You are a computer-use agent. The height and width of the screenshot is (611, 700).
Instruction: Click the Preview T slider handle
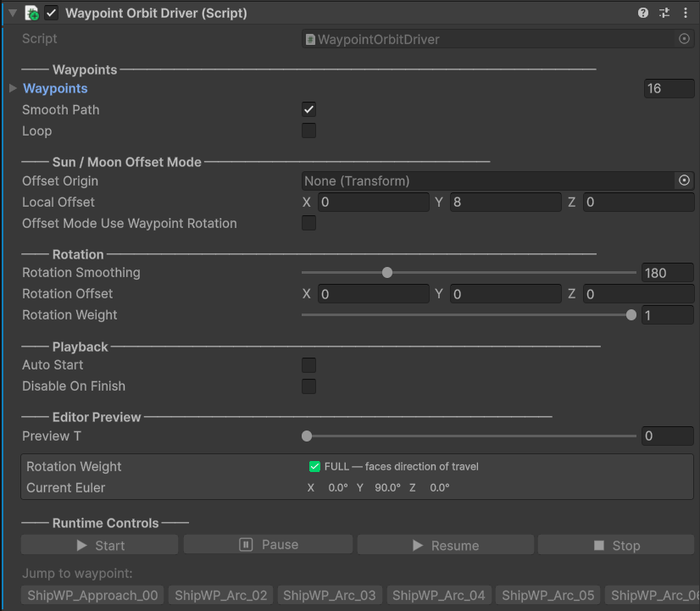point(307,436)
